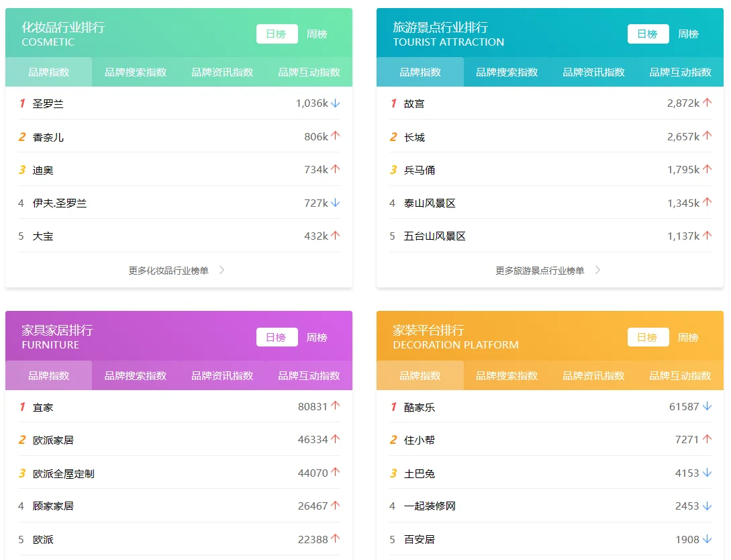Click chevron next to 更多化妆品行业榜单

pyautogui.click(x=222, y=270)
